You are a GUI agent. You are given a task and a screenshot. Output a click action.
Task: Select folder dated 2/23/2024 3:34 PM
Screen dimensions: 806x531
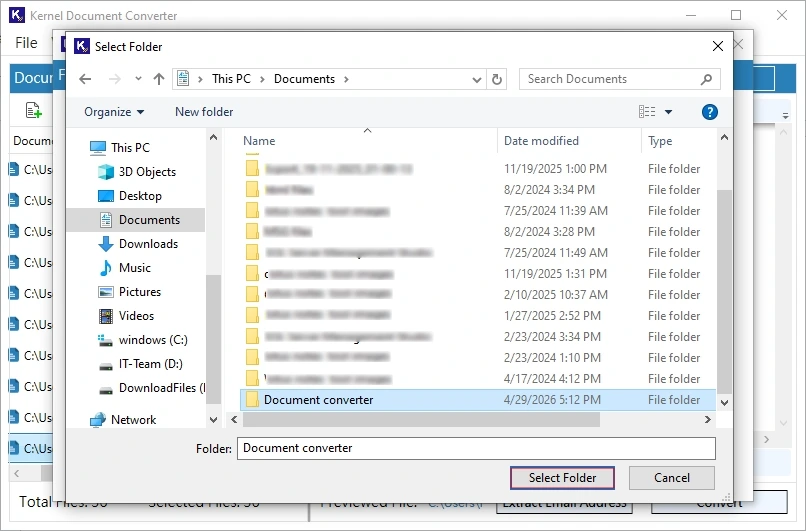[478, 337]
